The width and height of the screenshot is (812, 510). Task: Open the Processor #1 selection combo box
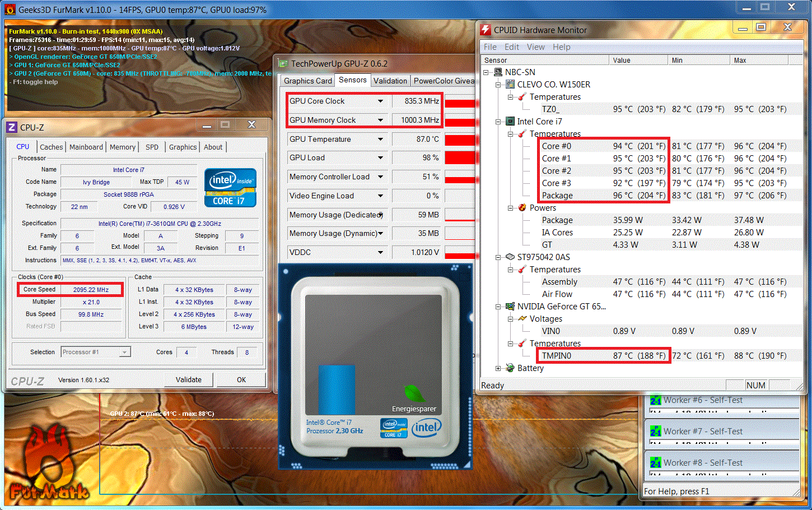96,352
